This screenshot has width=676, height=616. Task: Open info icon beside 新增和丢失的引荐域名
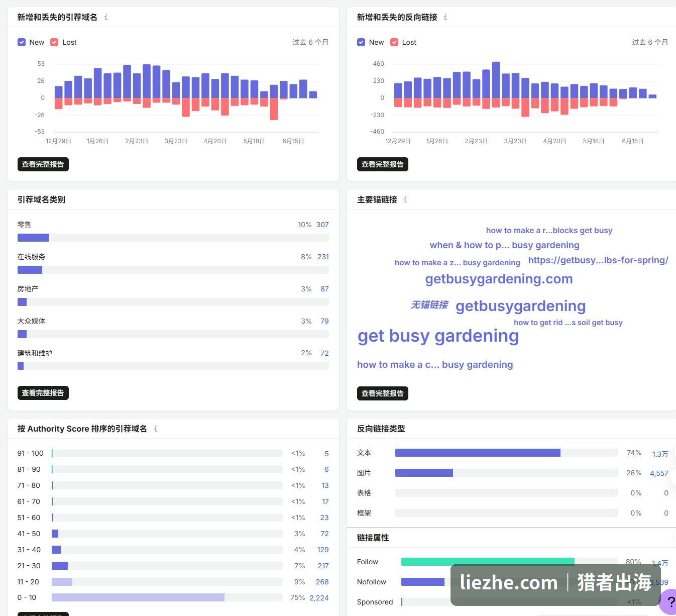106,17
